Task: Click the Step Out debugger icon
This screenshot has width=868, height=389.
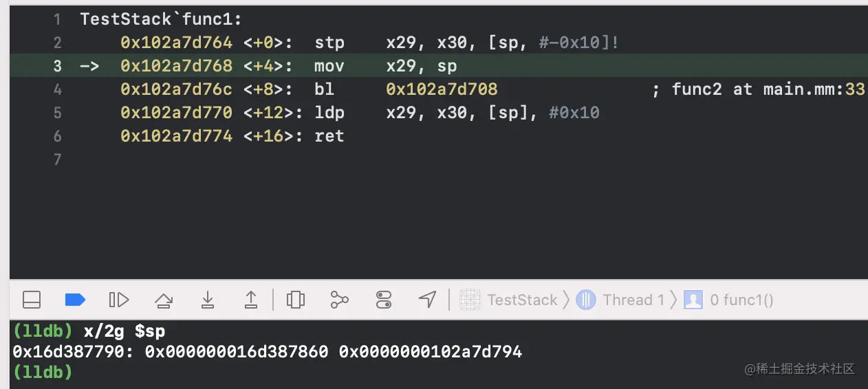Action: click(251, 300)
